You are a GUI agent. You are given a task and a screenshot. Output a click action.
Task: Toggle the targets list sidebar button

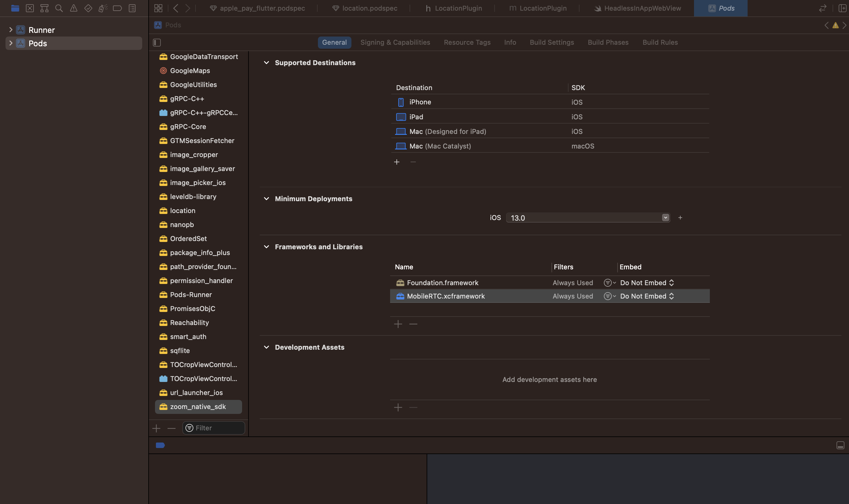157,42
